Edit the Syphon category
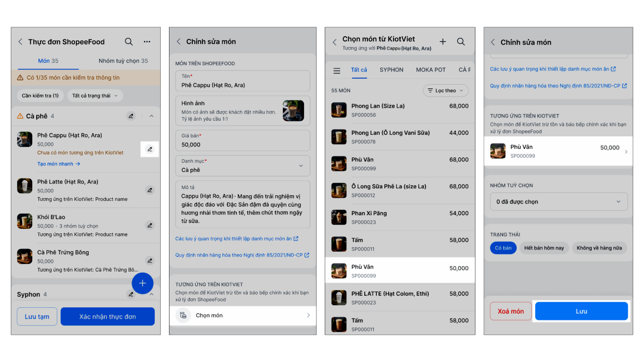 coord(131,294)
